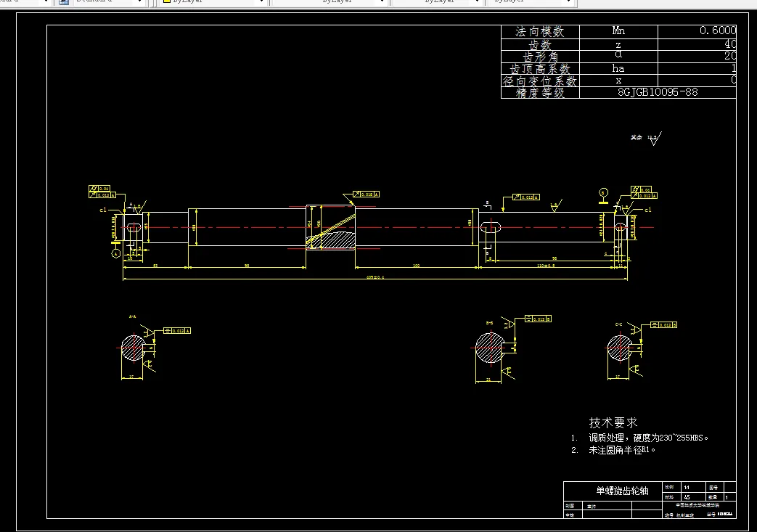
Task: Select the long keyway slot near section B
Action: tap(491, 227)
